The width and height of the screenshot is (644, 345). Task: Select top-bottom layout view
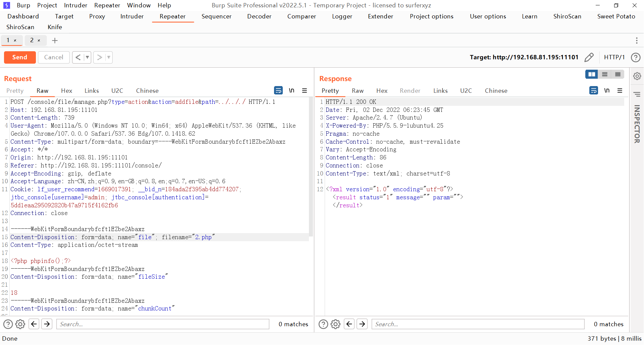(605, 74)
